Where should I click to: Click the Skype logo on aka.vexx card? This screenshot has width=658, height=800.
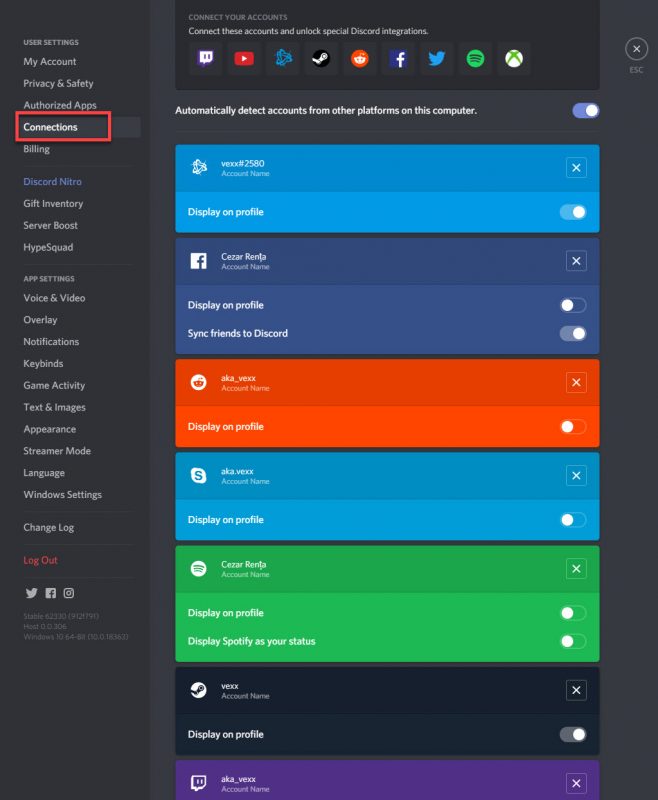point(198,476)
